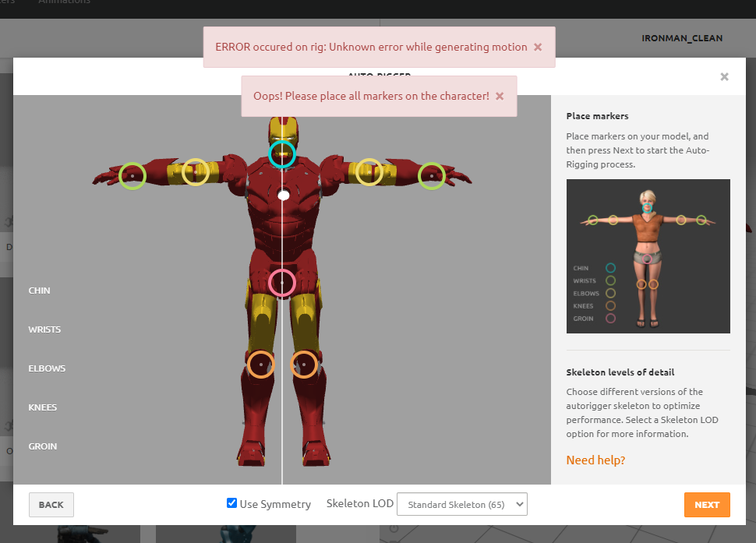
Task: Select the yellow elbow marker on the right arm
Action: pos(369,172)
